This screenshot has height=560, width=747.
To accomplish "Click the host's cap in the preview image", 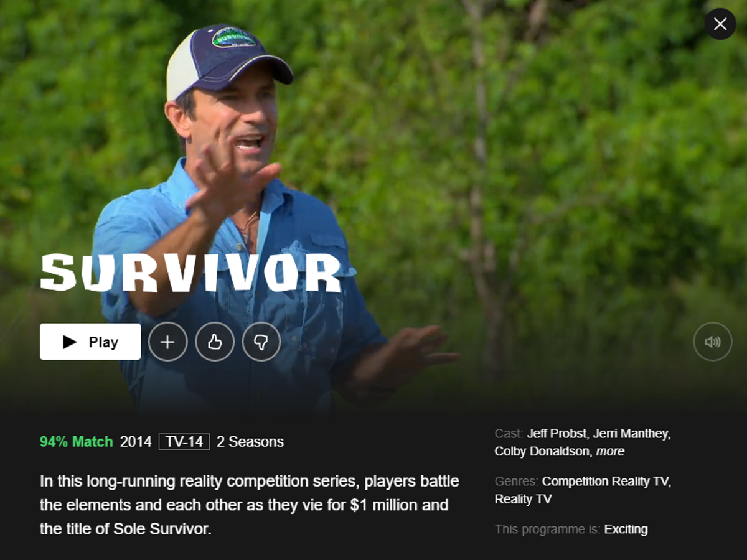I will 227,59.
